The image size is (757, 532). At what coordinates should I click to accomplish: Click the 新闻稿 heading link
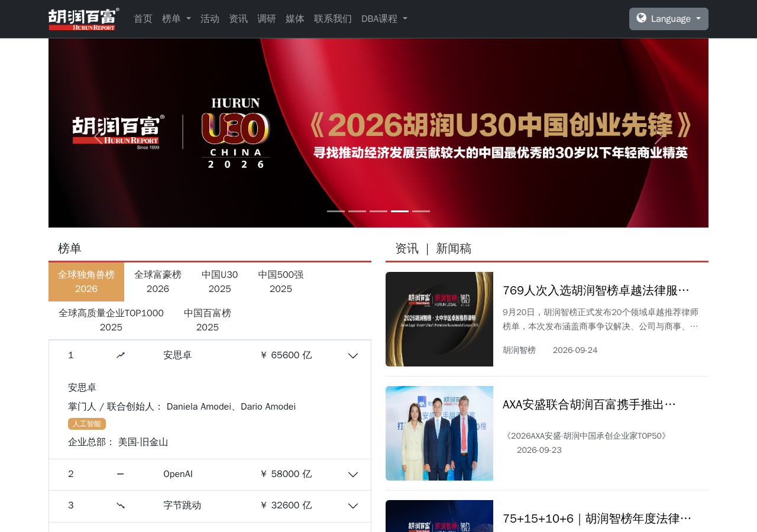[x=454, y=248]
